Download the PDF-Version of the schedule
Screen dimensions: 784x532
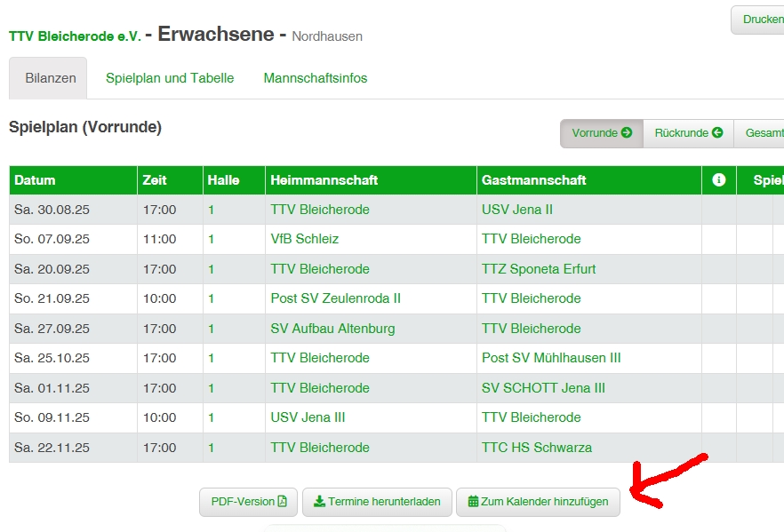[x=249, y=502]
